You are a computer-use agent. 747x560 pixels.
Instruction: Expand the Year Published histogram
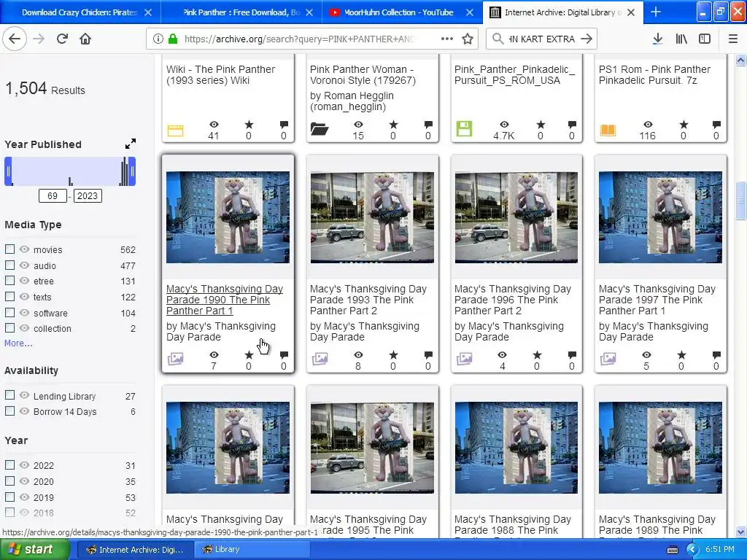click(x=131, y=144)
